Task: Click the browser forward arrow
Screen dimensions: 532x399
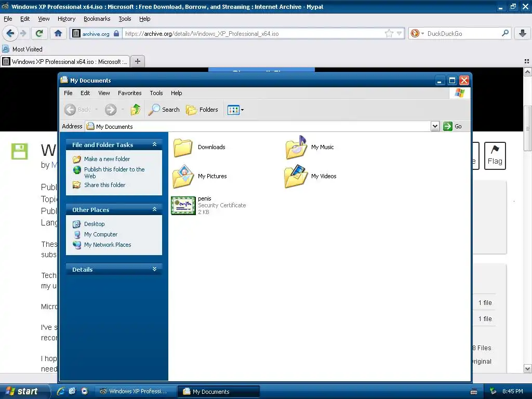Action: click(23, 33)
